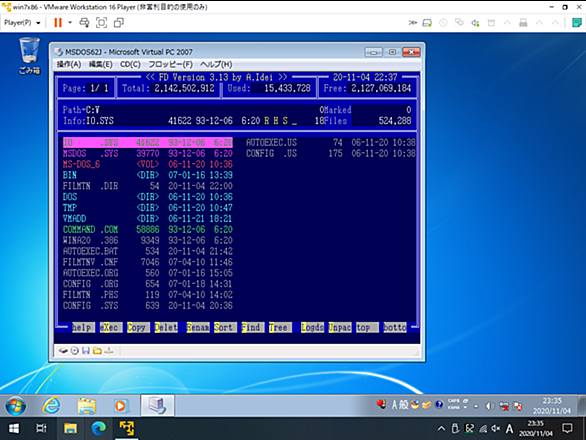Image resolution: width=586 pixels, height=440 pixels.
Task: Open the power options dropdown beside the pause icon
Action: [x=70, y=23]
